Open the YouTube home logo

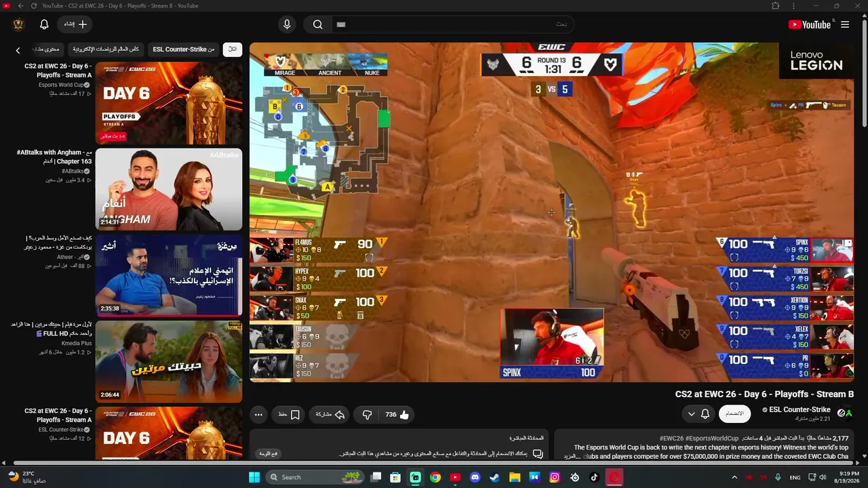[810, 24]
